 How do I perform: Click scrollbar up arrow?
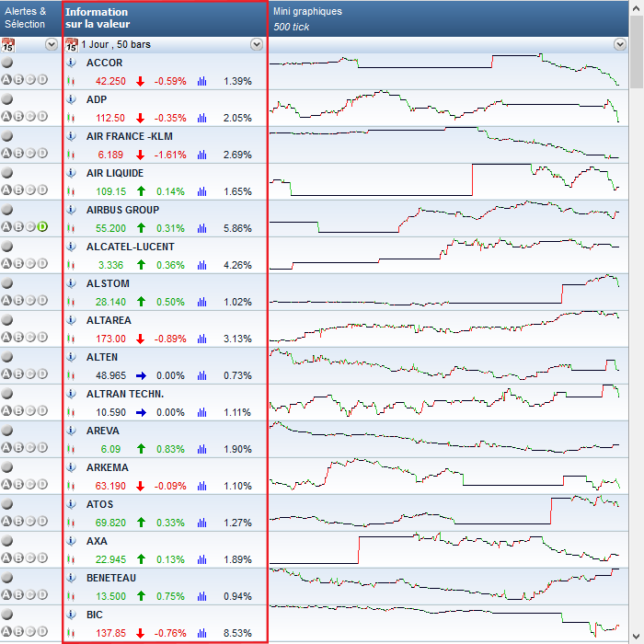coord(637,7)
